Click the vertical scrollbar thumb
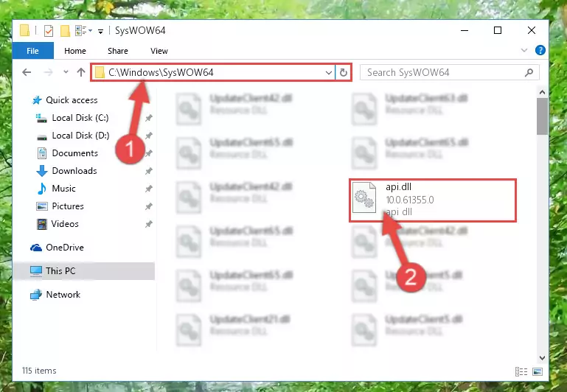This screenshot has width=567, height=392. point(542,116)
